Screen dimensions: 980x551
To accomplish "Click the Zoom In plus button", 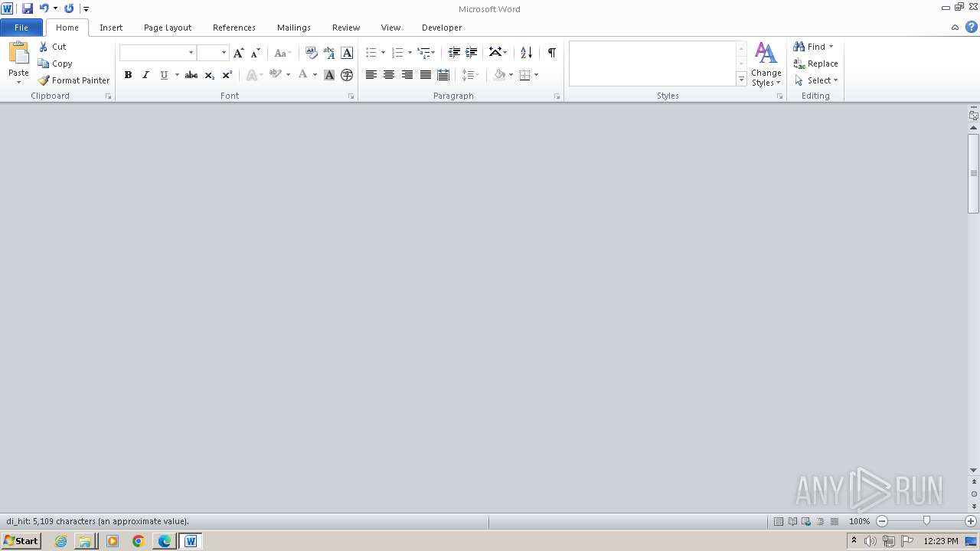I will coord(971,521).
